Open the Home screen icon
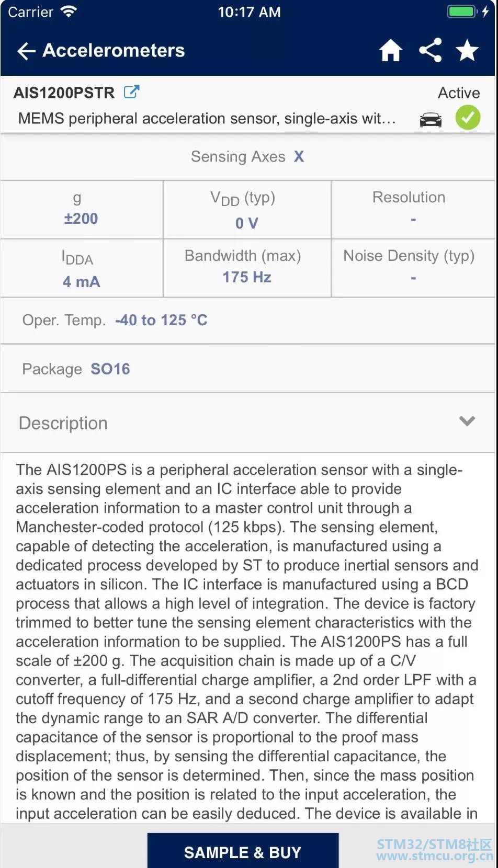The height and width of the screenshot is (868, 498). (x=391, y=51)
